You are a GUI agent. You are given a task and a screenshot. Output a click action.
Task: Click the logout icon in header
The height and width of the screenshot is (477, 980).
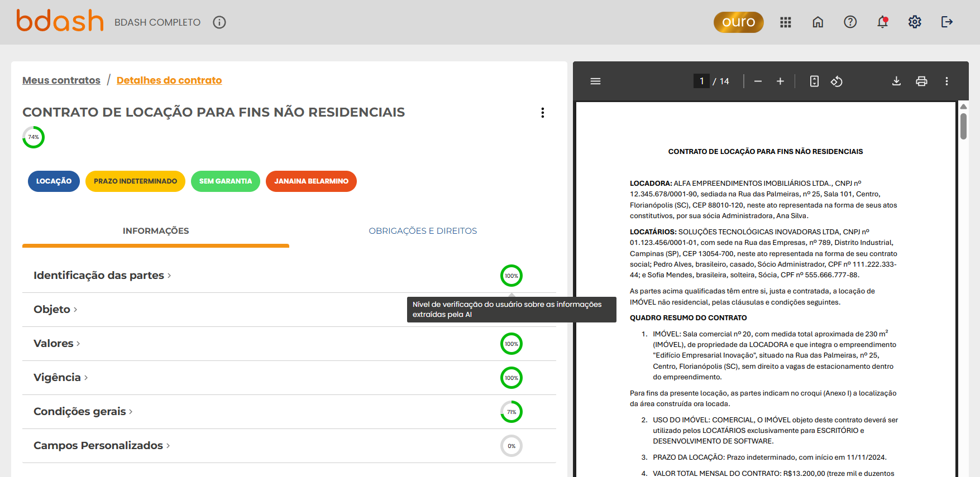pos(947,22)
